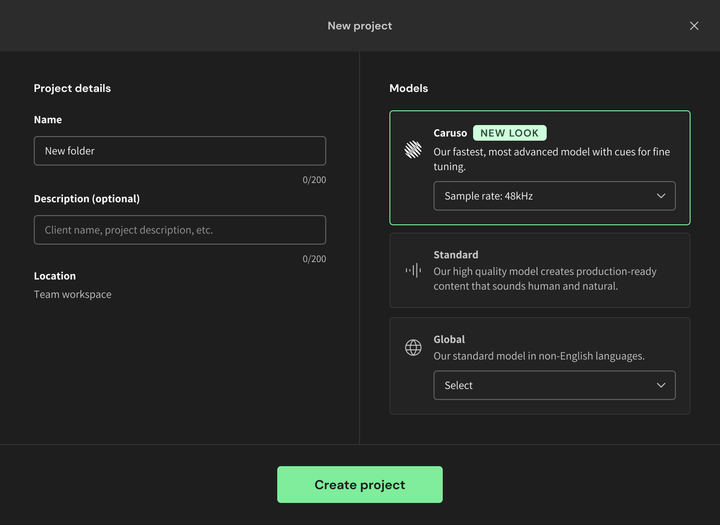
Task: Pick the Global model title
Action: pos(449,339)
